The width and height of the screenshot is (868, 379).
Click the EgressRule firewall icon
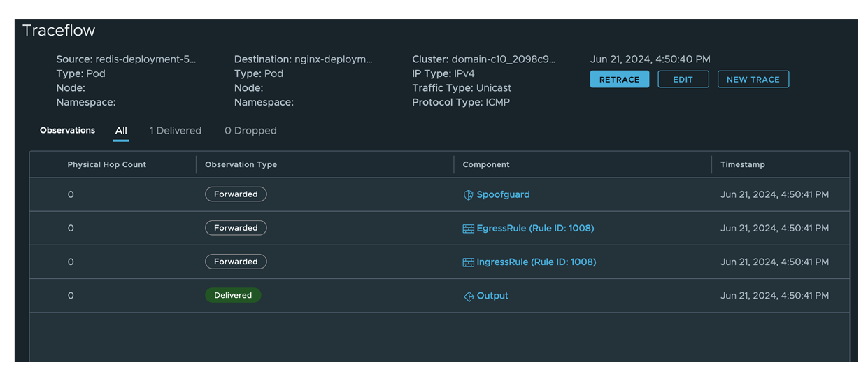coord(469,229)
